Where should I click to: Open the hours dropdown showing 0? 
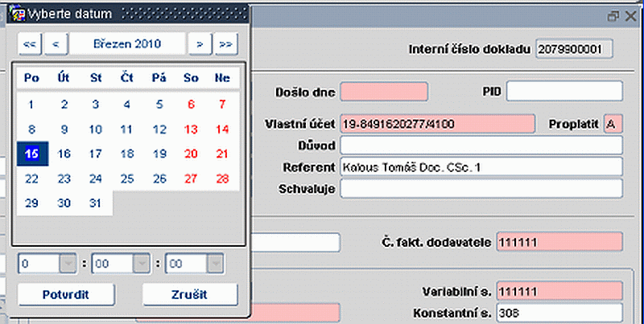click(68, 264)
